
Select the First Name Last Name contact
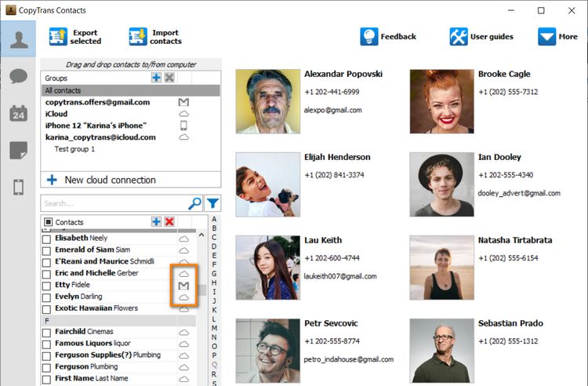click(x=91, y=378)
